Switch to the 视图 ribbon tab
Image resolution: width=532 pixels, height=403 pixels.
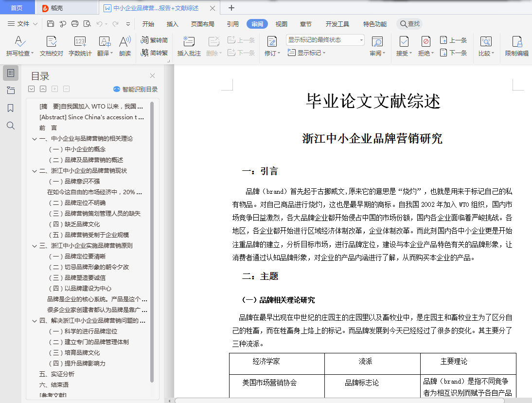281,24
